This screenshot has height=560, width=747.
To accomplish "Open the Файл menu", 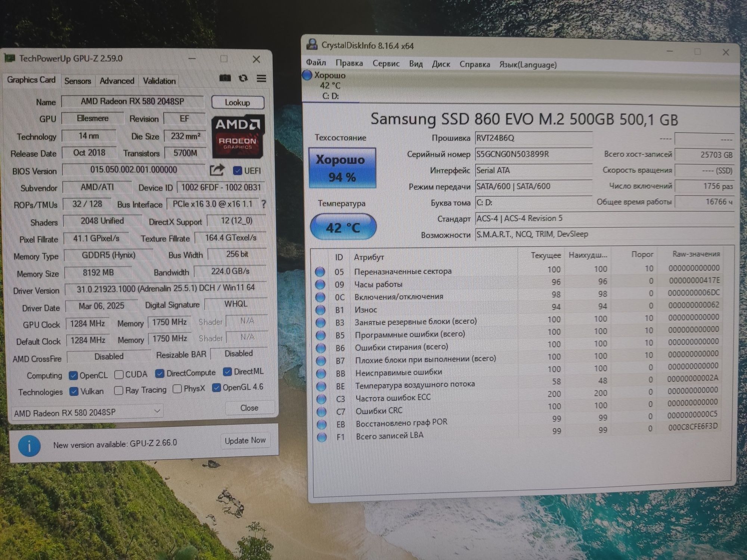I will point(316,62).
